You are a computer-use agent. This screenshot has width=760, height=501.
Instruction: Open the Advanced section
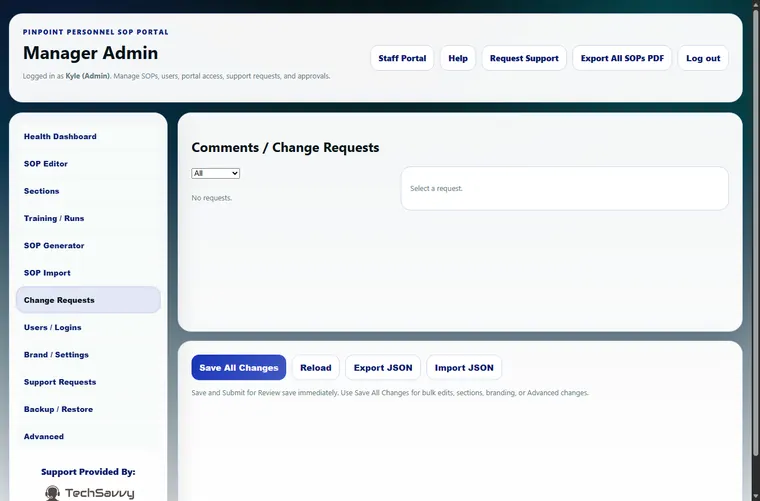tap(88, 437)
